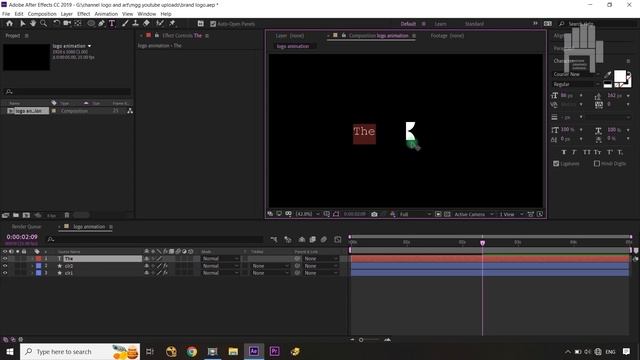Click the red label color of 'The' layer
The width and height of the screenshot is (640, 360).
(x=38, y=259)
